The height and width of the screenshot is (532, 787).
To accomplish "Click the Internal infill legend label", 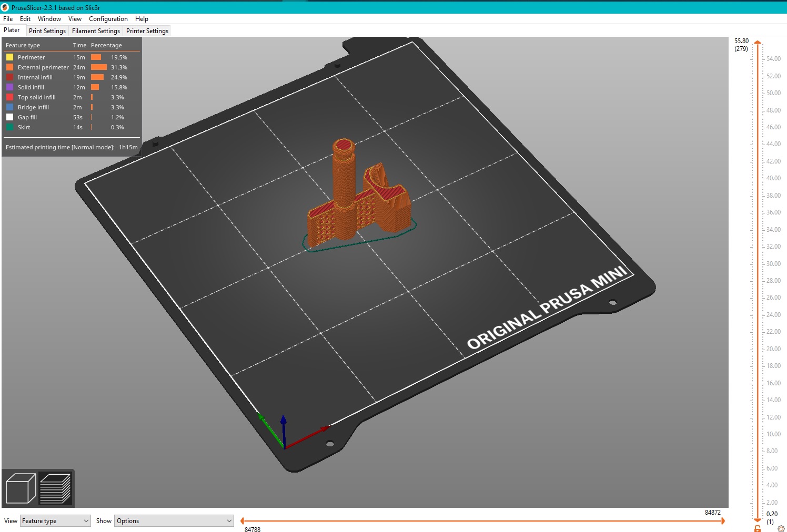I will coord(35,77).
